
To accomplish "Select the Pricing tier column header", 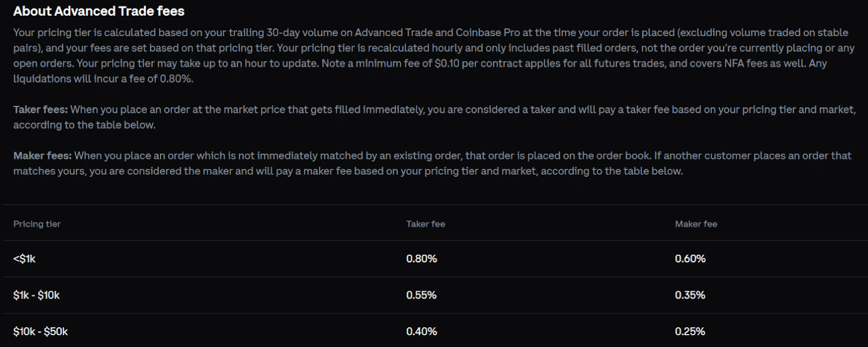I will [x=37, y=224].
